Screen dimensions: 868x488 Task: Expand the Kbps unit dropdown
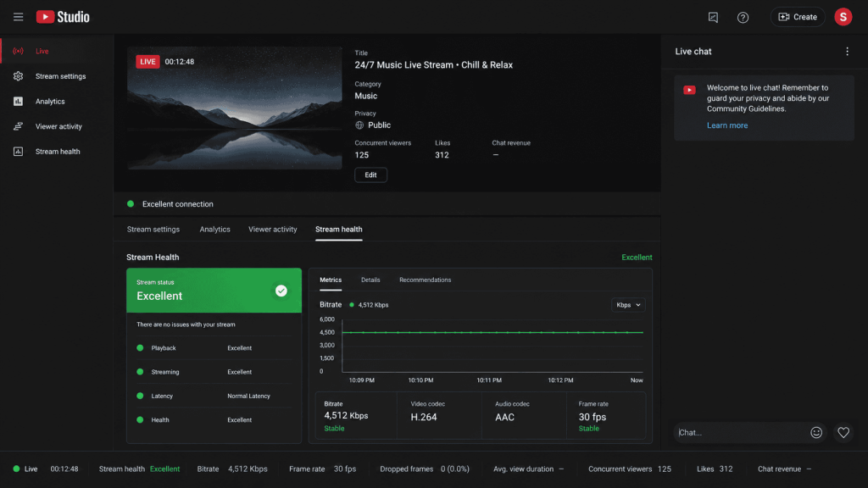tap(628, 305)
